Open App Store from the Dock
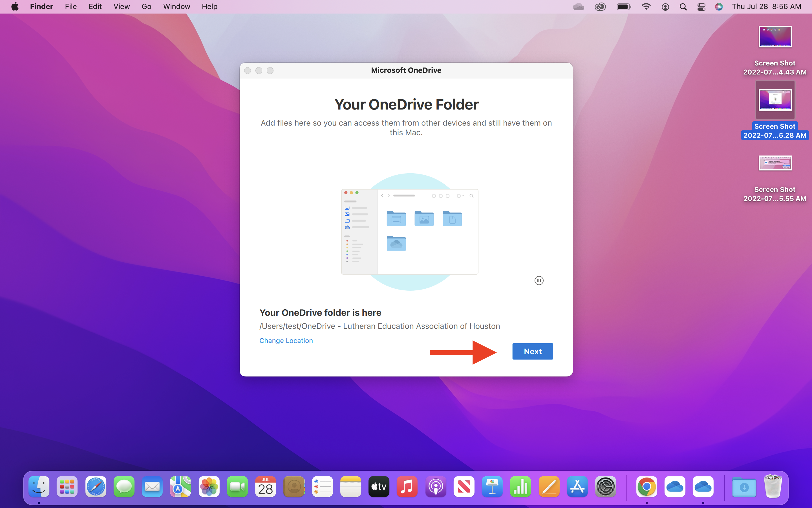 pos(577,486)
